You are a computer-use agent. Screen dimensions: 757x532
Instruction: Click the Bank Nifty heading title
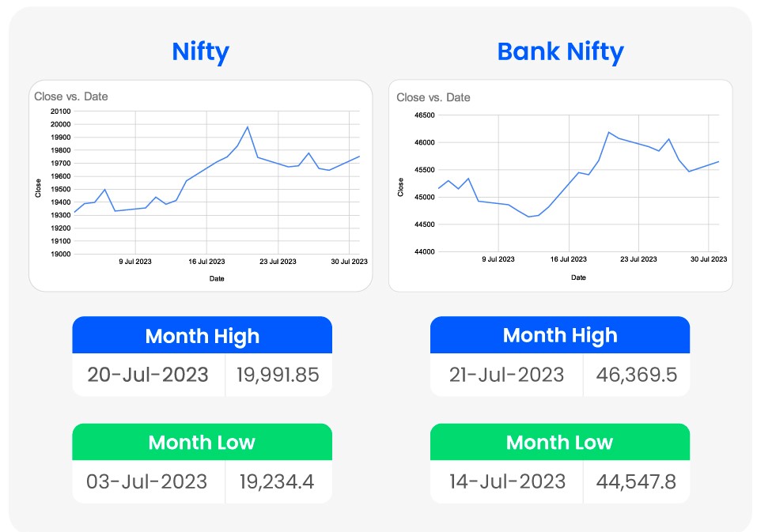(x=560, y=52)
